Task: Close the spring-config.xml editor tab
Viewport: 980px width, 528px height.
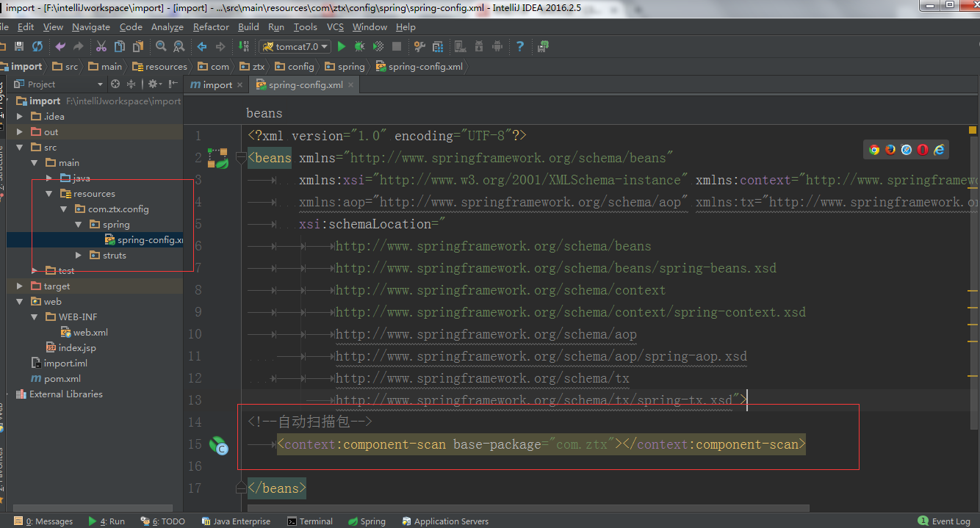Action: pos(350,85)
